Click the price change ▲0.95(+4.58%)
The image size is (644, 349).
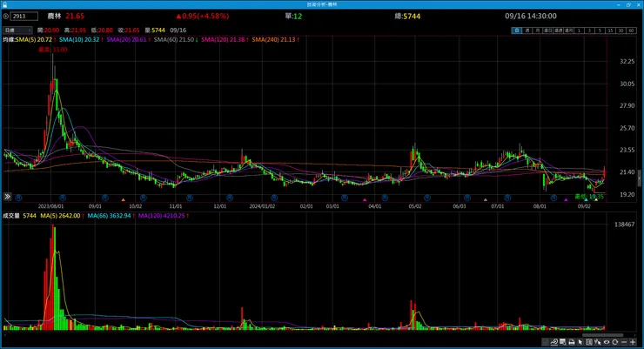(x=203, y=16)
